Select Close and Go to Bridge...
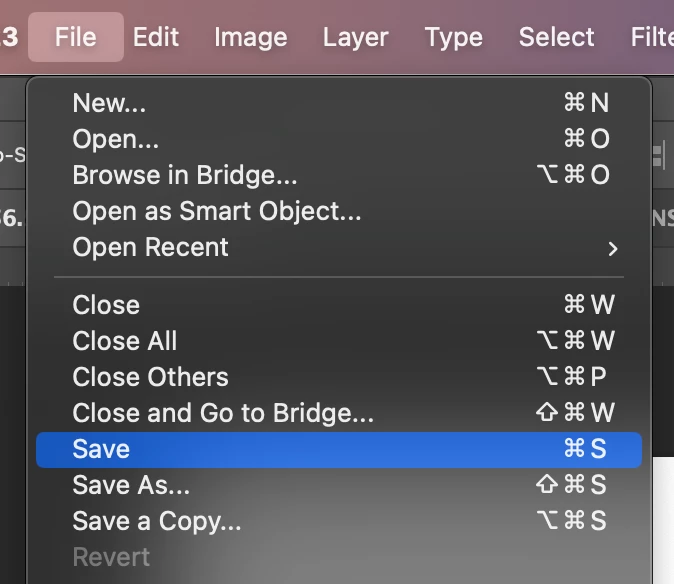The width and height of the screenshot is (674, 584). 223,413
